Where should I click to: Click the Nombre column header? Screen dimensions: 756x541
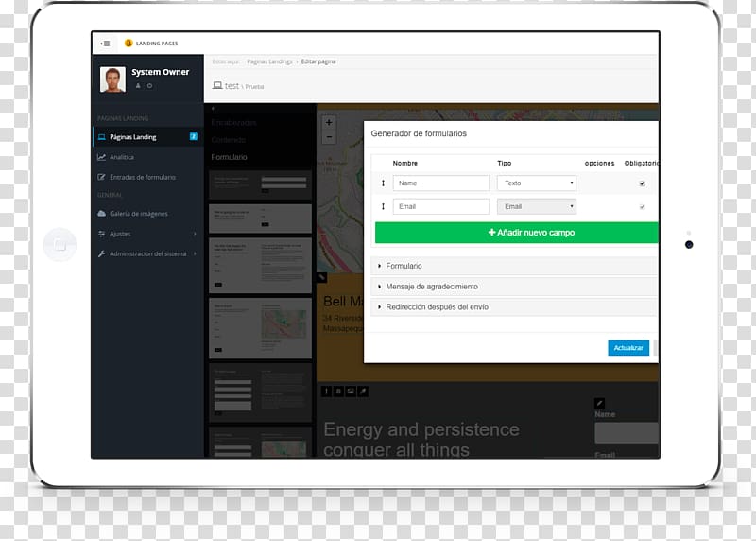pyautogui.click(x=405, y=163)
